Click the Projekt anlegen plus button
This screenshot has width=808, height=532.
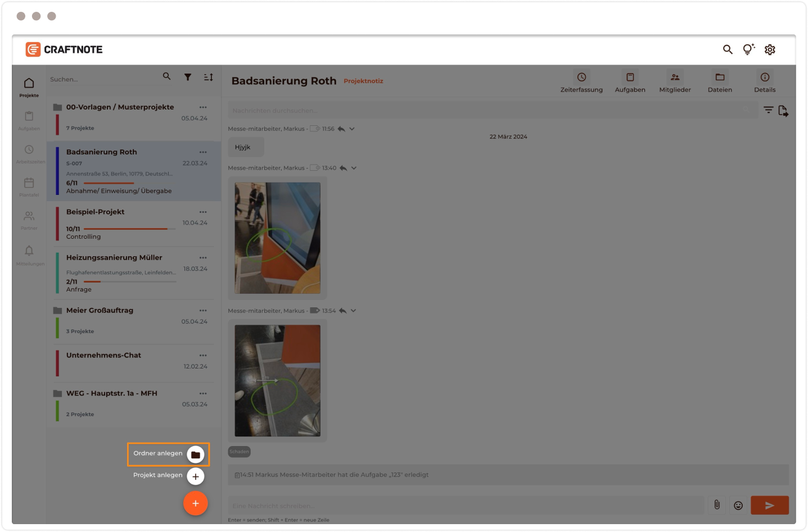pos(195,476)
